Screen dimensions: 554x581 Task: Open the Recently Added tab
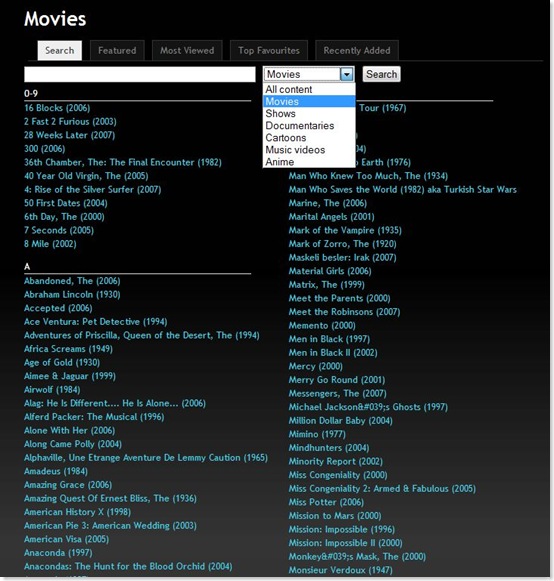tap(356, 50)
